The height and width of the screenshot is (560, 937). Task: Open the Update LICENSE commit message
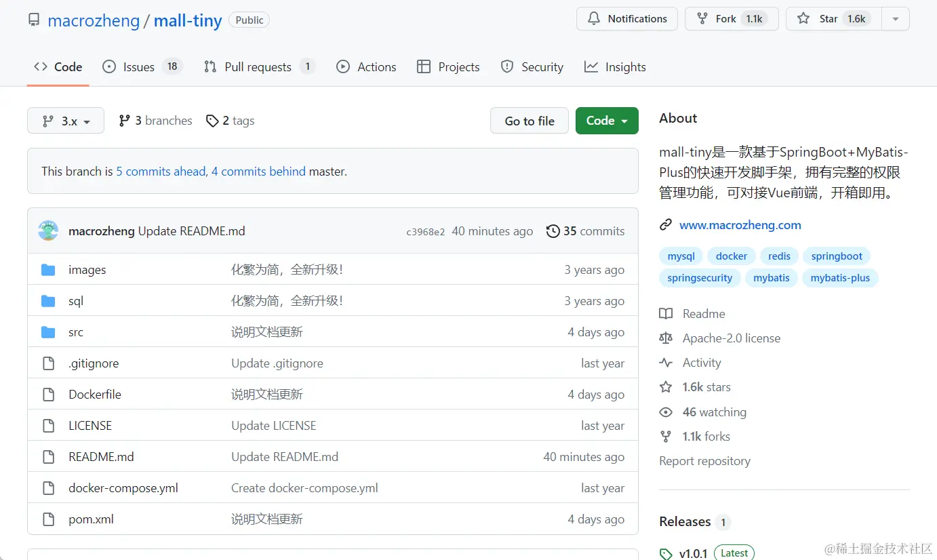pyautogui.click(x=274, y=426)
